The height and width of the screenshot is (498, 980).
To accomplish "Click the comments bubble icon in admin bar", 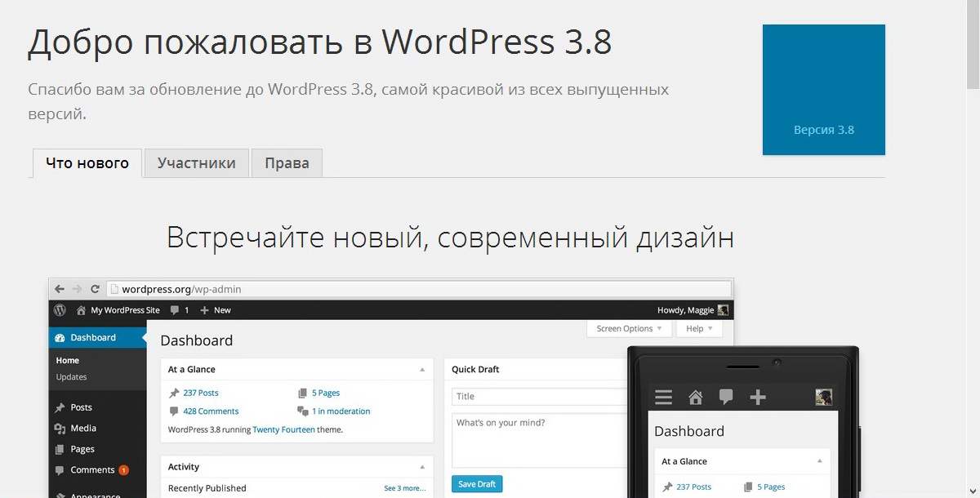I will coord(175,310).
